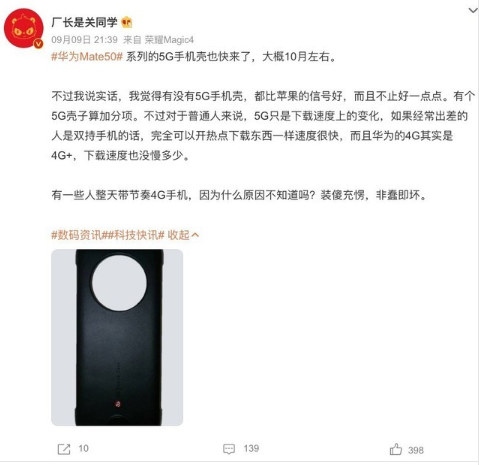Click the 荣耀Magic4 source device link
Image resolution: width=479 pixels, height=465 pixels.
click(x=169, y=40)
